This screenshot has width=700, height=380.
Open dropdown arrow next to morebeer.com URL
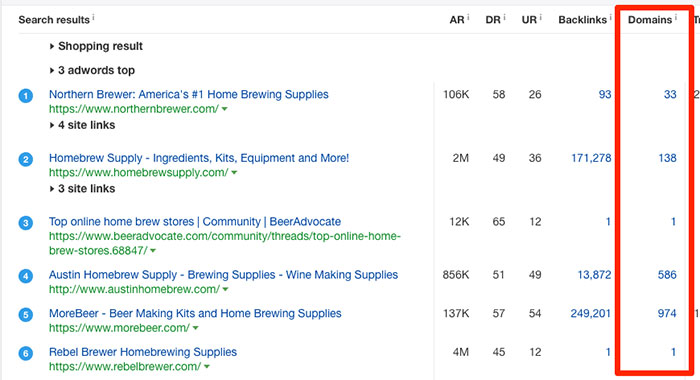(196, 328)
